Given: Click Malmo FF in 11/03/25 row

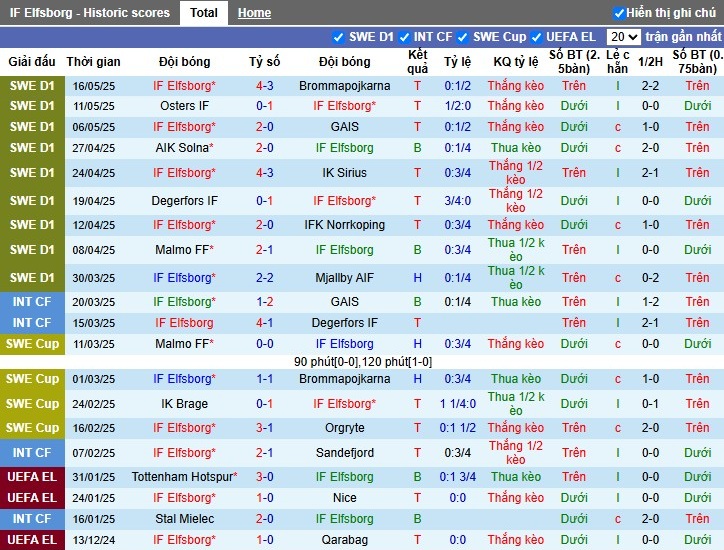Looking at the screenshot, I should click(x=184, y=344).
